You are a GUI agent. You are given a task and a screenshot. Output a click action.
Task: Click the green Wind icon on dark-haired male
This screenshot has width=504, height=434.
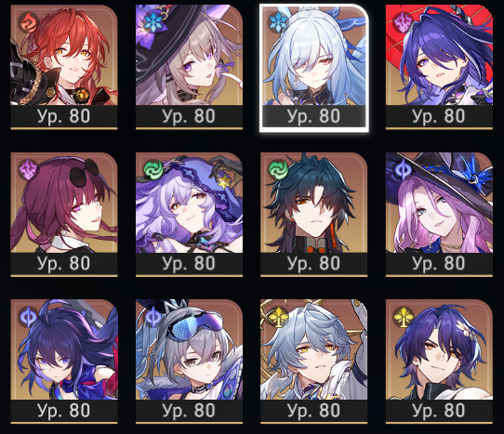click(277, 169)
